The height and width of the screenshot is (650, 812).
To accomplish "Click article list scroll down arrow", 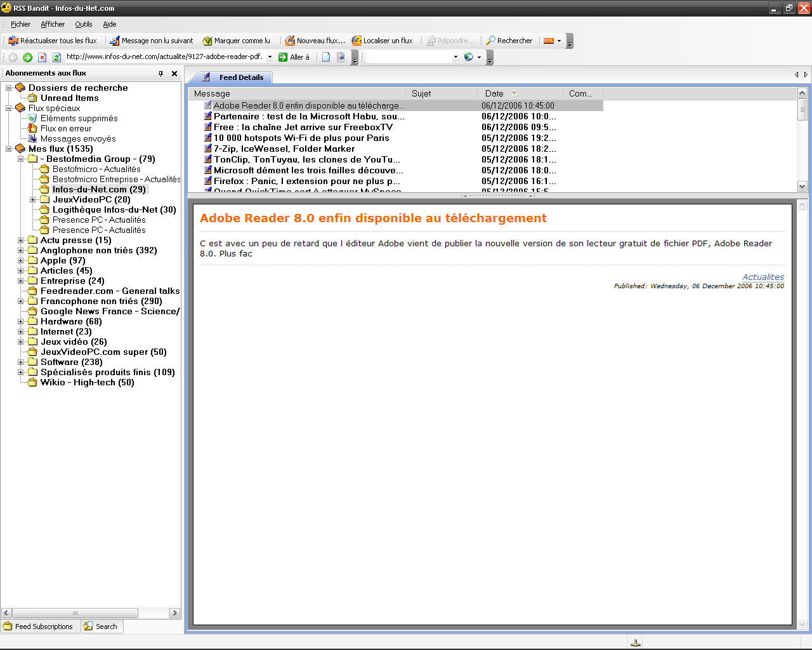I will [x=802, y=187].
